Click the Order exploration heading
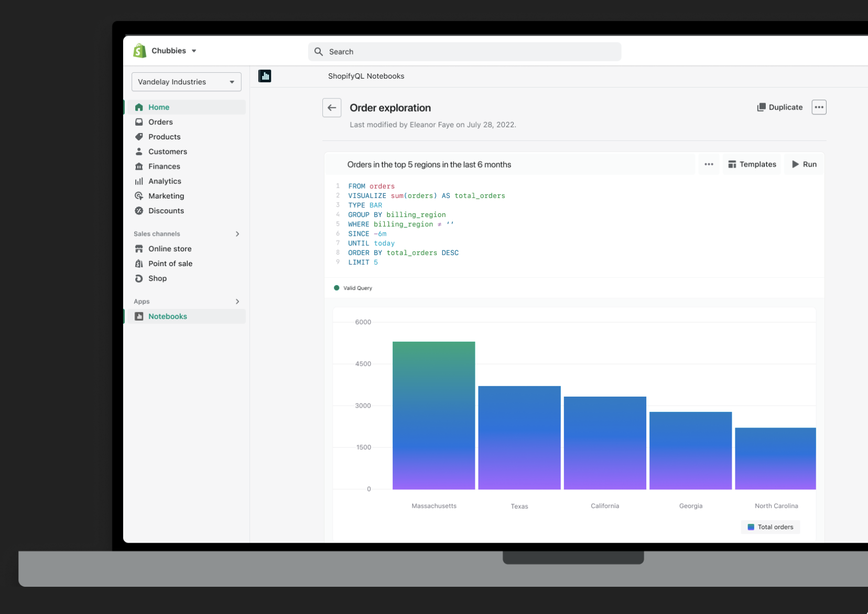This screenshot has width=868, height=614. point(390,108)
